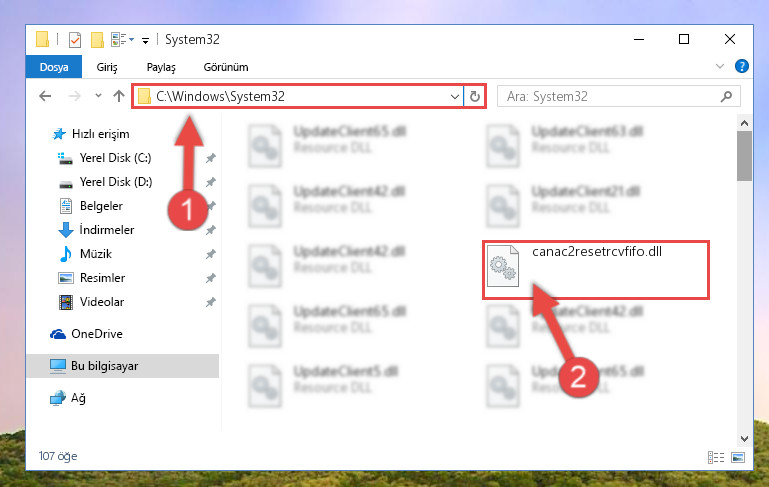
Task: Click the Properties checkmark quick access icon
Action: (75, 40)
